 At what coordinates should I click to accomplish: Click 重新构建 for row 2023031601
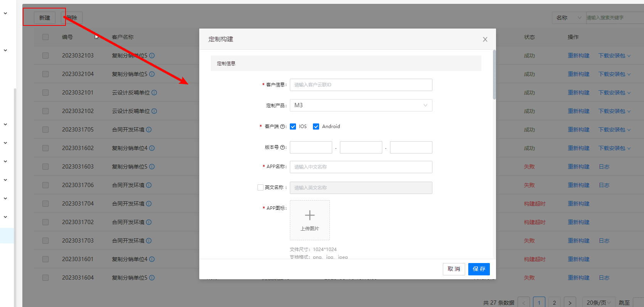578,259
